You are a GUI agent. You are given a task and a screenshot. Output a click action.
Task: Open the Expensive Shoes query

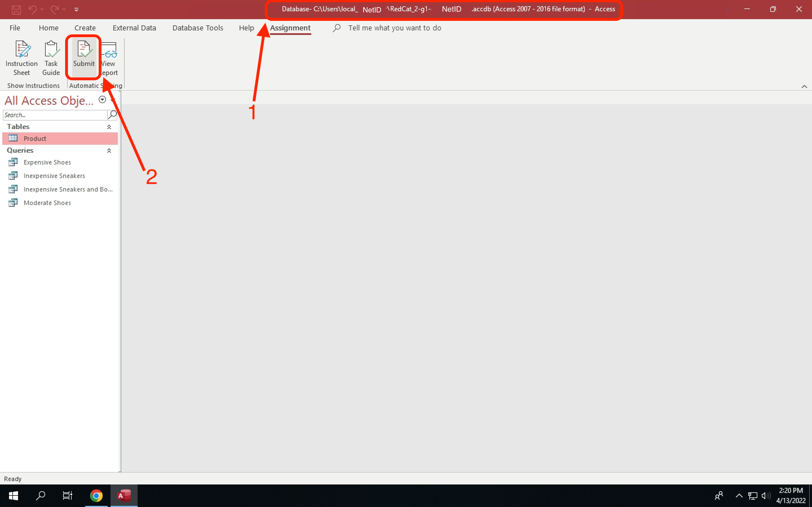pos(47,162)
